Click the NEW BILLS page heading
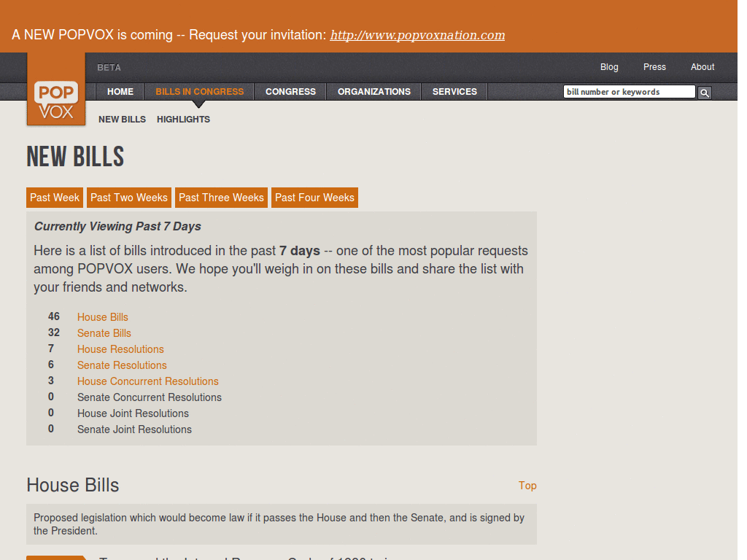This screenshot has height=560, width=747. pyautogui.click(x=75, y=157)
